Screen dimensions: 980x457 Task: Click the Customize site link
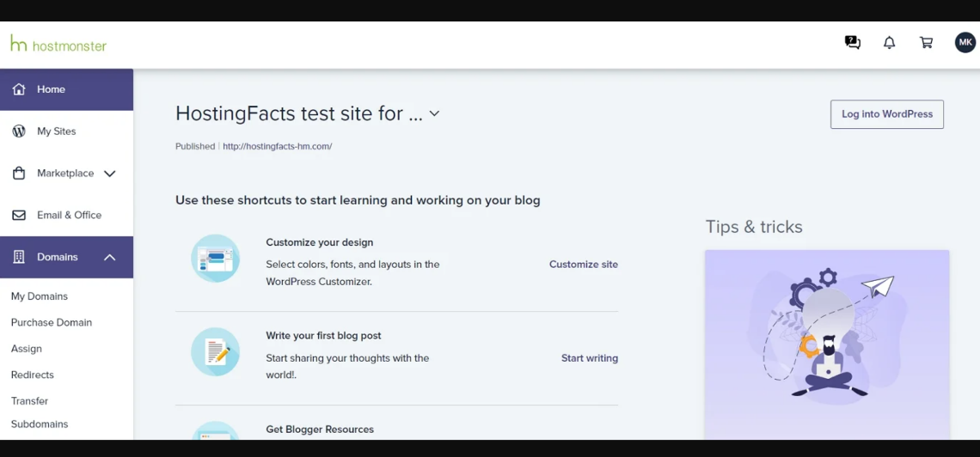pos(583,264)
